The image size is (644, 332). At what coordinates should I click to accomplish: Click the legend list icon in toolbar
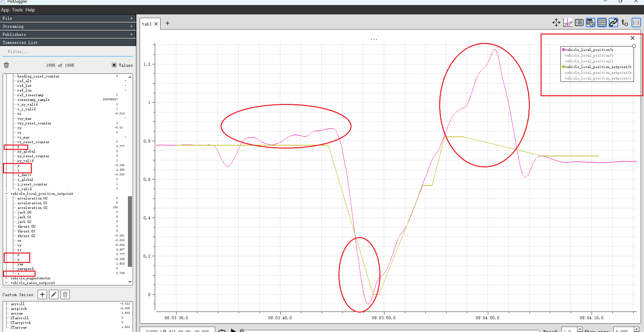click(579, 22)
